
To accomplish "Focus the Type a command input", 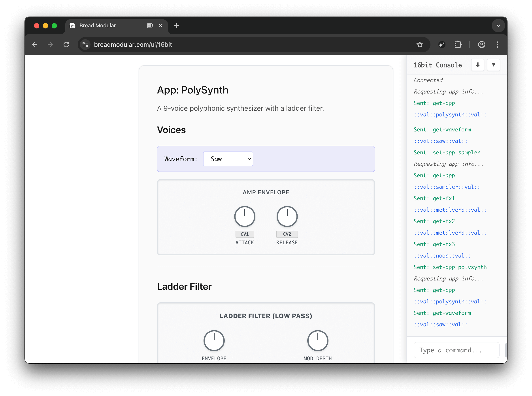I will [x=456, y=350].
